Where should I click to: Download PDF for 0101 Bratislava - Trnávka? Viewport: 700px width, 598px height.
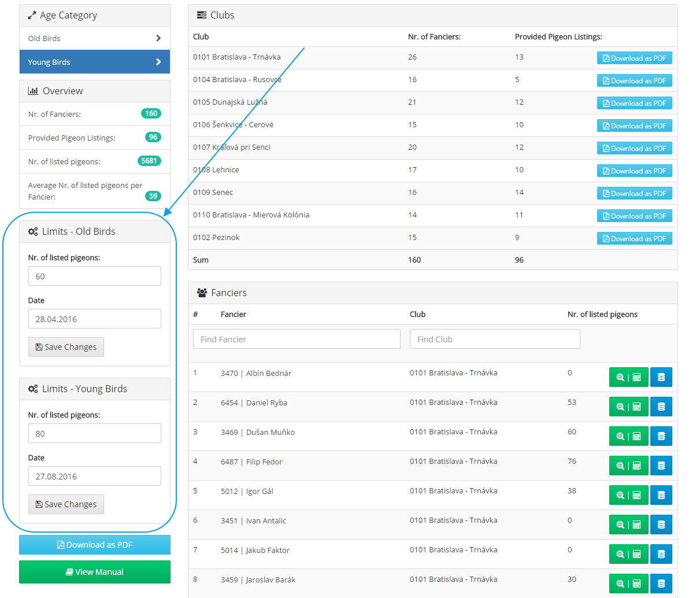click(x=634, y=58)
